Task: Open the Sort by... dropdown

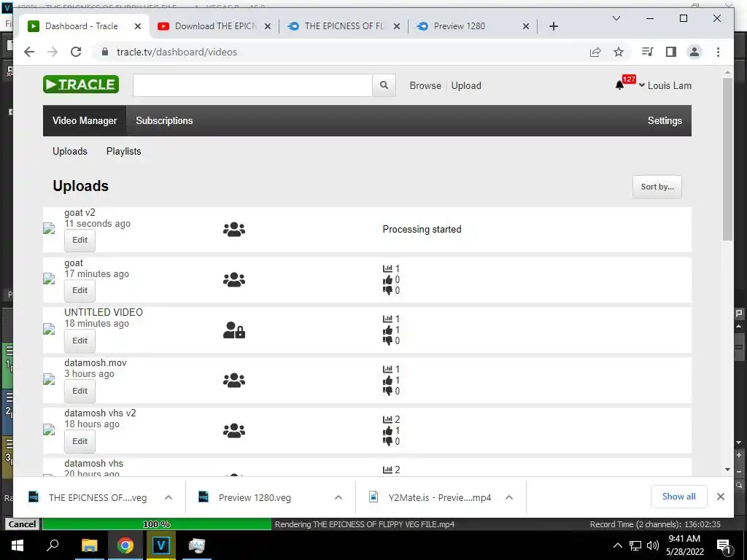Action: (x=657, y=187)
